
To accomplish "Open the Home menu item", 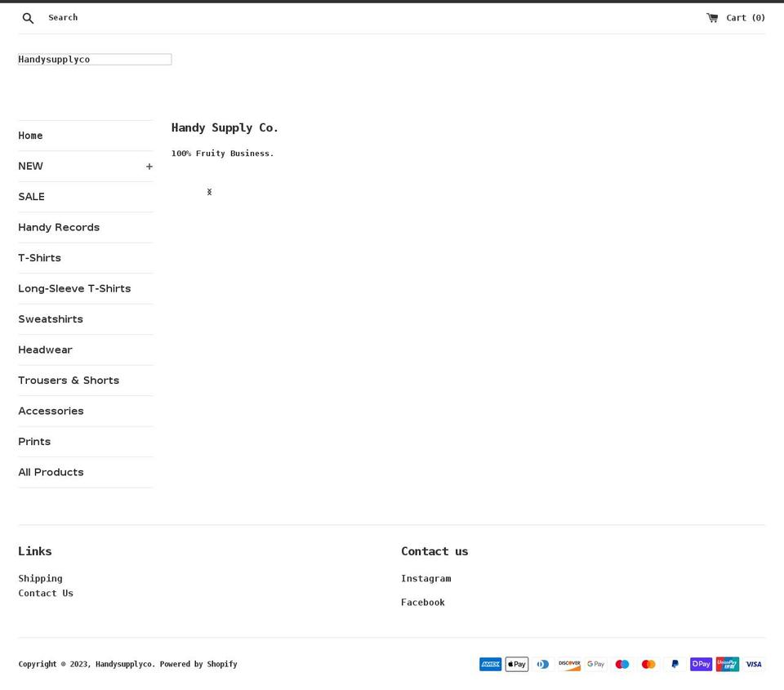I will point(30,136).
